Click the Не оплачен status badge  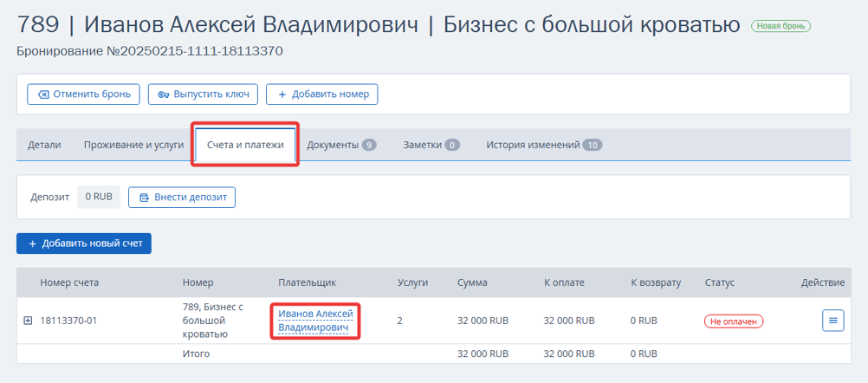click(x=734, y=321)
